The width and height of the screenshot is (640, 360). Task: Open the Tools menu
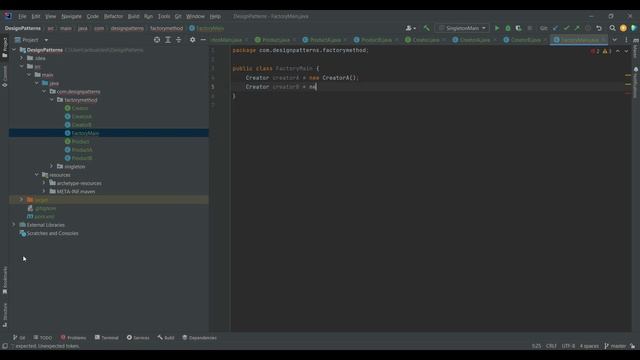164,16
